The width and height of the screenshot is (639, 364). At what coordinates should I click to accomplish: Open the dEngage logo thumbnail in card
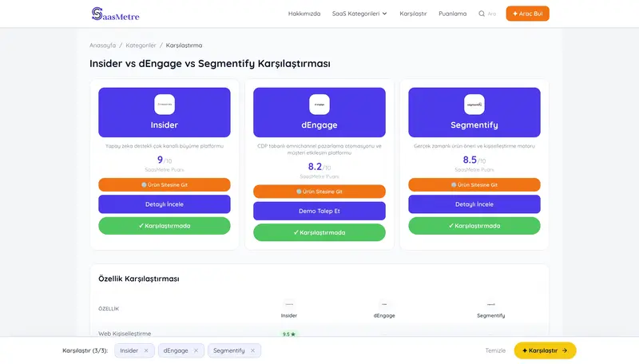[x=319, y=105]
